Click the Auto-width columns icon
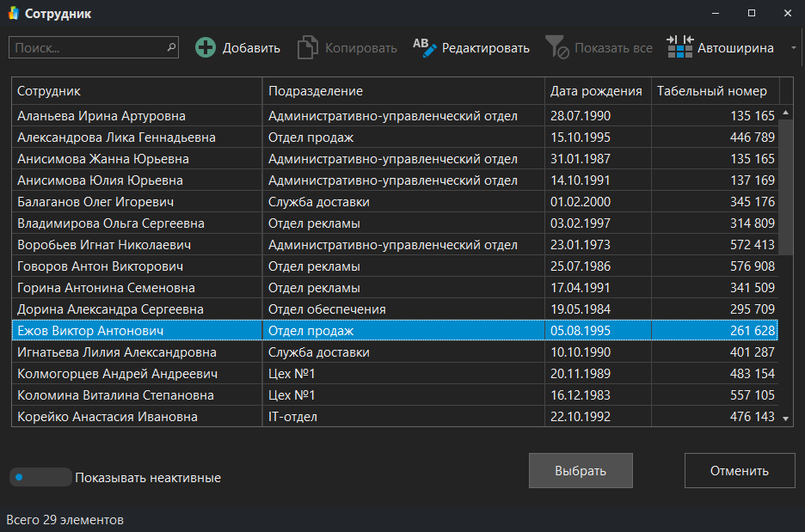The width and height of the screenshot is (805, 532). 679,48
